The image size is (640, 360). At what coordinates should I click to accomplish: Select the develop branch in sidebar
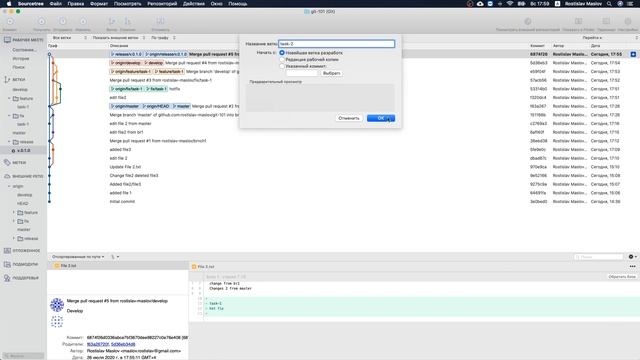[20, 89]
